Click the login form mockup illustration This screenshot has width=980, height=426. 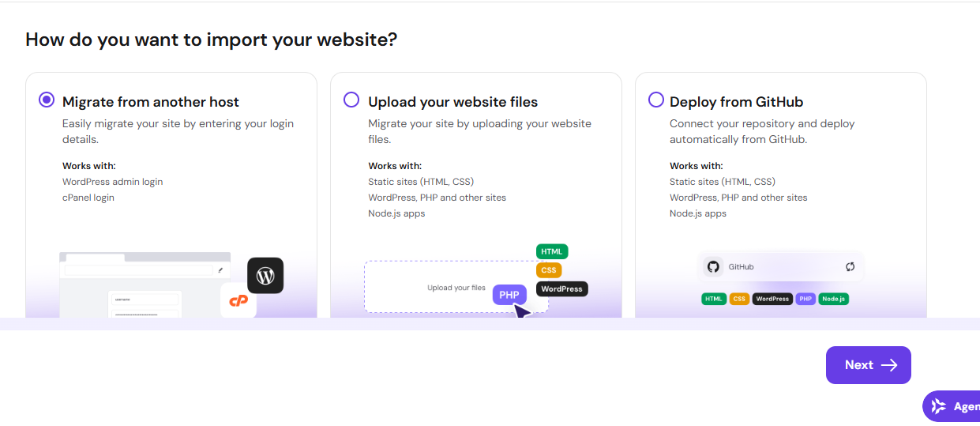tap(145, 304)
